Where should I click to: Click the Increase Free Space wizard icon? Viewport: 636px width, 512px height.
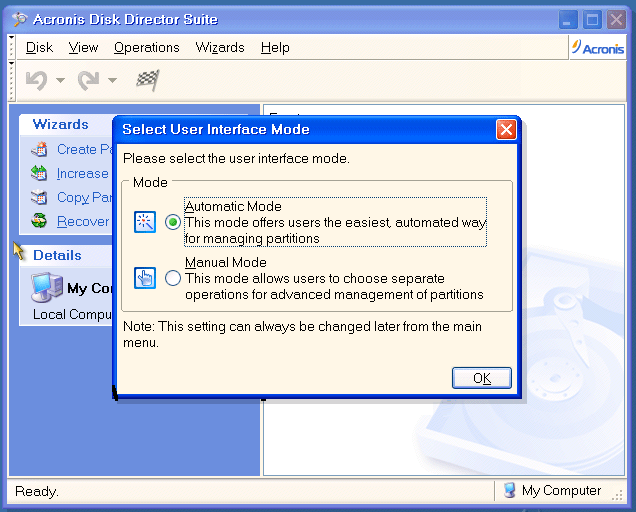point(39,173)
